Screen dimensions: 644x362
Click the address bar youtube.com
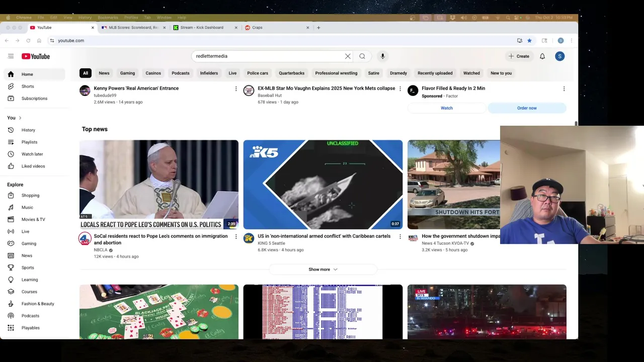click(71, 41)
